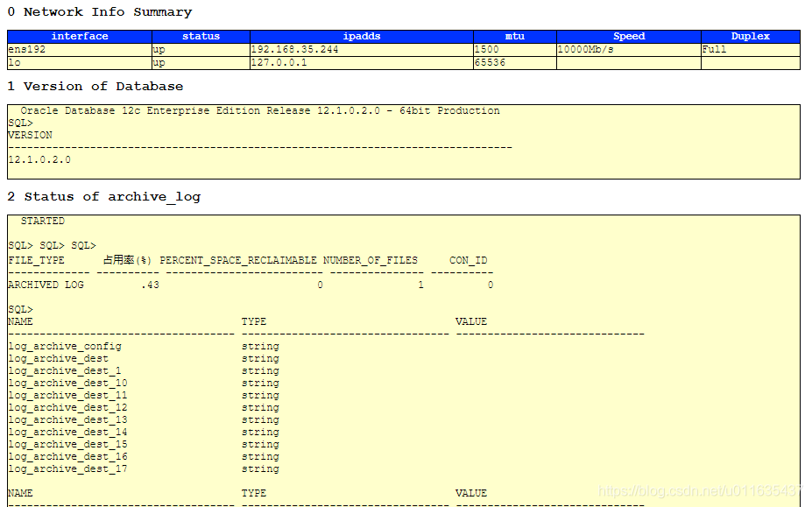Click the status 'up' for ens192

coord(159,50)
